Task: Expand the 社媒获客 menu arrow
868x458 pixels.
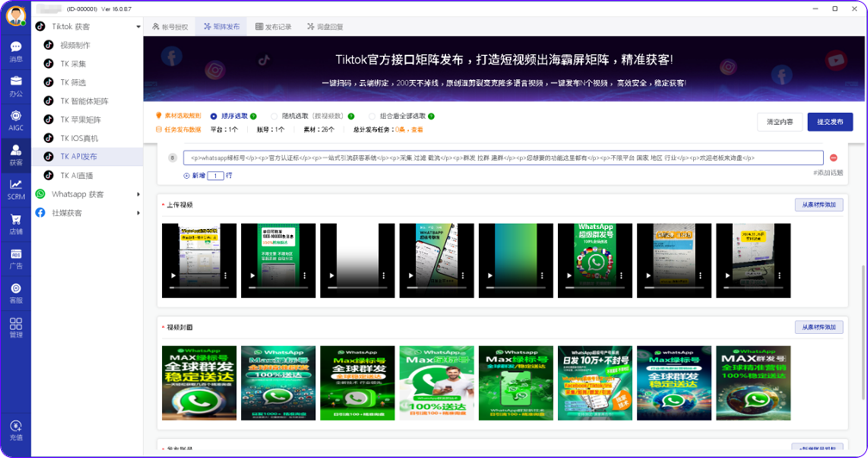Action: coord(139,213)
